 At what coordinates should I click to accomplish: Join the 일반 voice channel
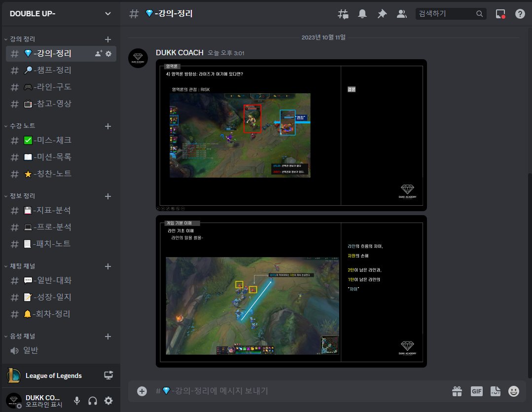pyautogui.click(x=61, y=350)
